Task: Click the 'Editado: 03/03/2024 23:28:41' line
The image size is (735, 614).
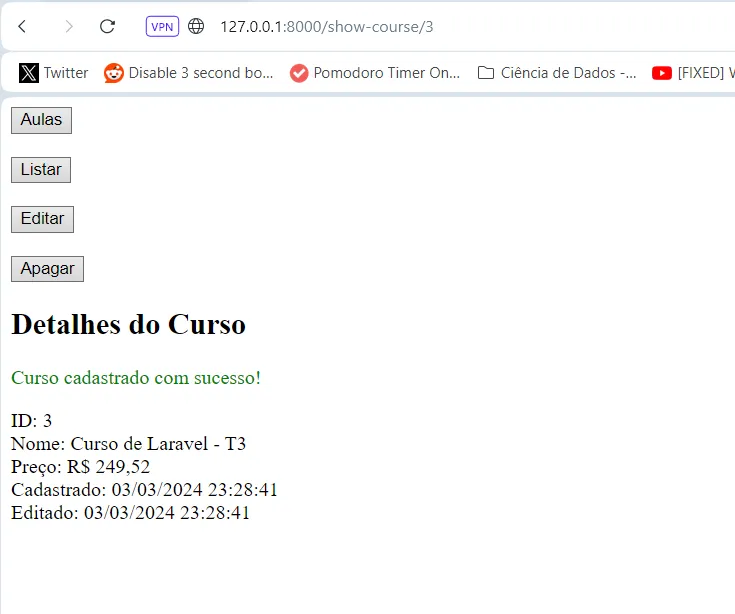Action: [x=130, y=513]
